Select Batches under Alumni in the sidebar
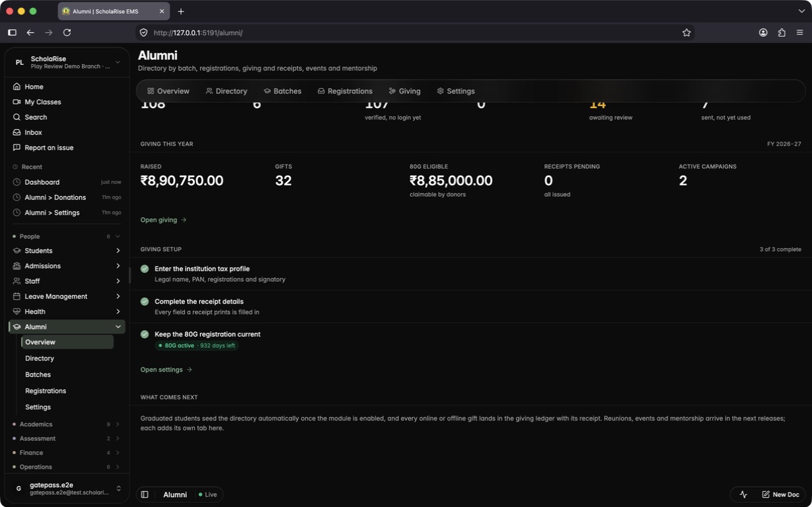The image size is (812, 507). (x=38, y=374)
